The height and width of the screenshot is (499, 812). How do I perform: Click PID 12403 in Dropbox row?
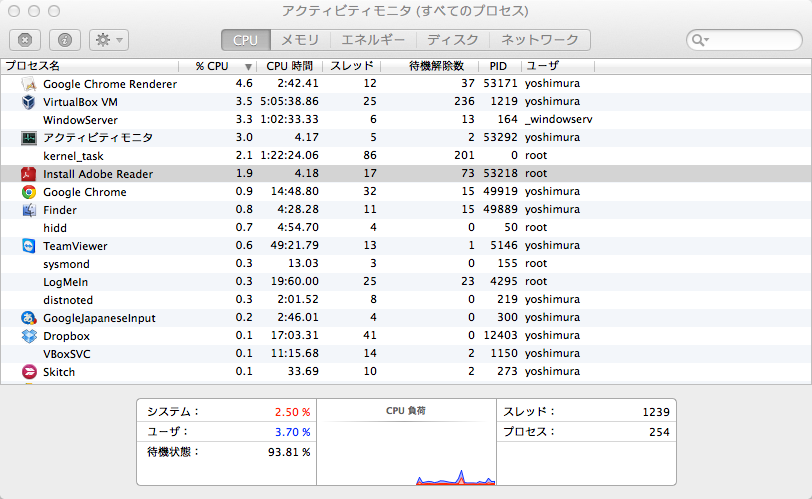click(500, 335)
